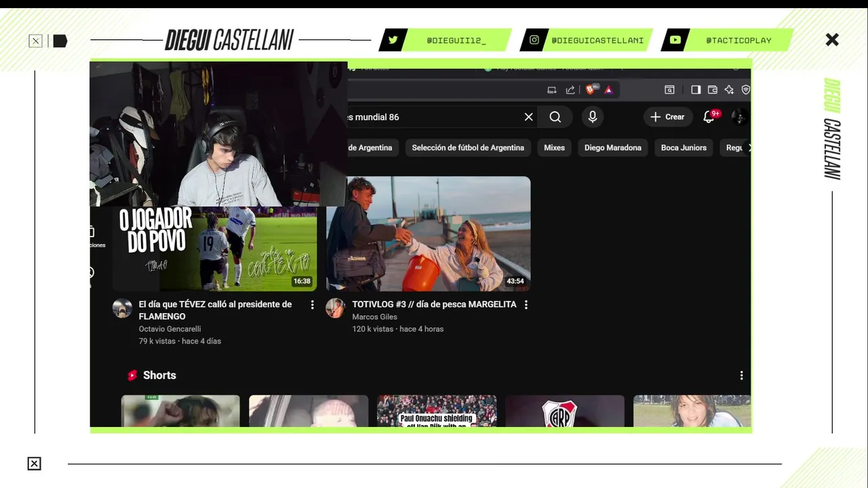Start voice search with the microphone icon
This screenshot has height=488, width=868.
coord(592,117)
